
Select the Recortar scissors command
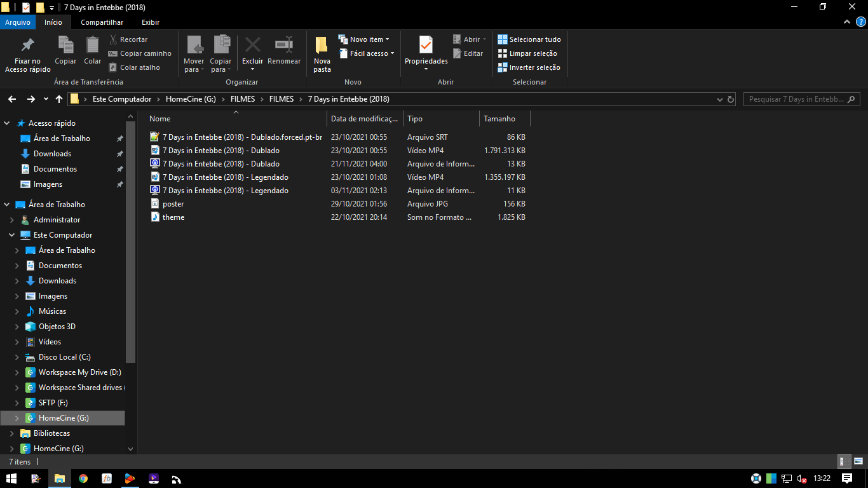tap(128, 39)
